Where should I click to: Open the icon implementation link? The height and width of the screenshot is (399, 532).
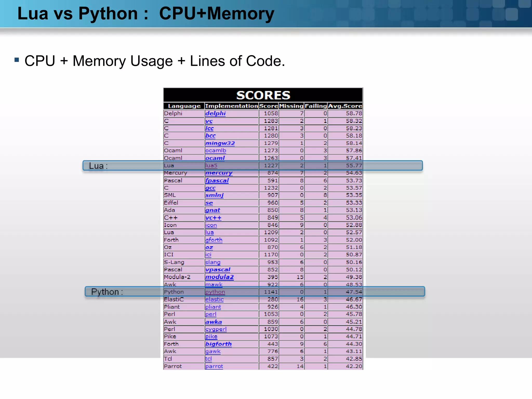point(211,225)
